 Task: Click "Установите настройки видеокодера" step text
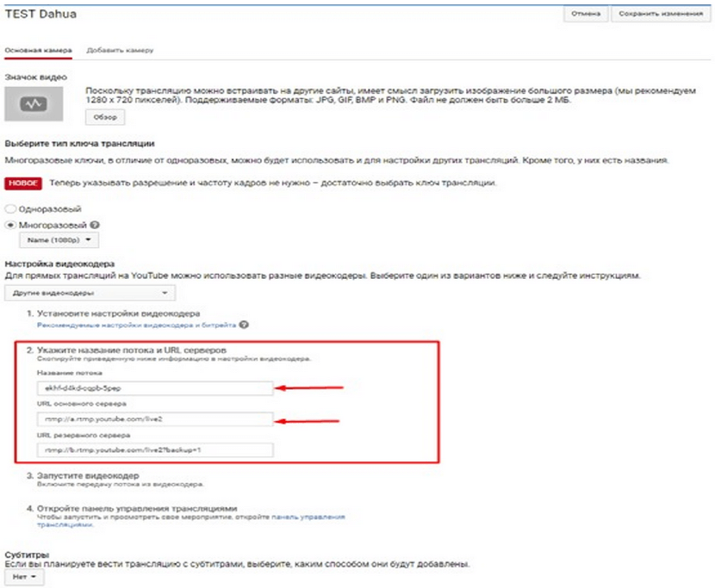pyautogui.click(x=118, y=313)
